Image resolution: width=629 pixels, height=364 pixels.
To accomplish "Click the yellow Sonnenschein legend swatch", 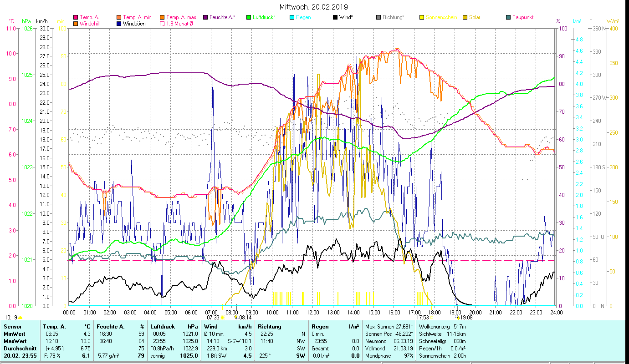I will click(x=421, y=17).
